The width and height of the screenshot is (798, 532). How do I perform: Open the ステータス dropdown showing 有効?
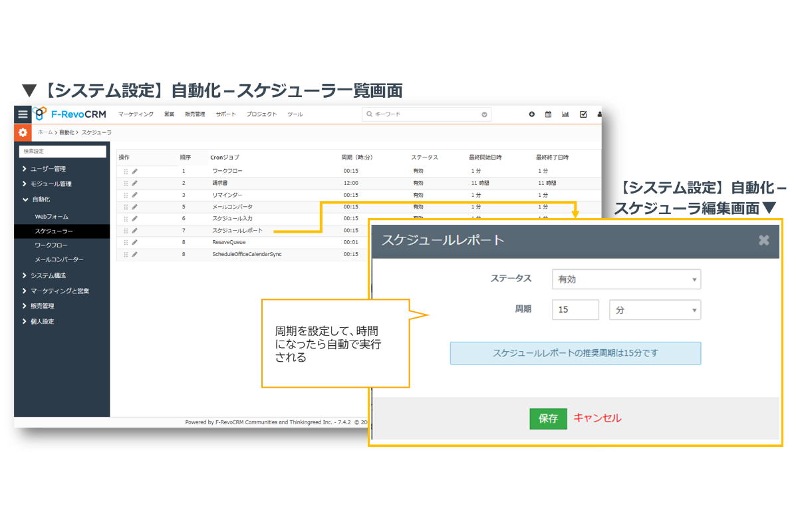[x=626, y=279]
